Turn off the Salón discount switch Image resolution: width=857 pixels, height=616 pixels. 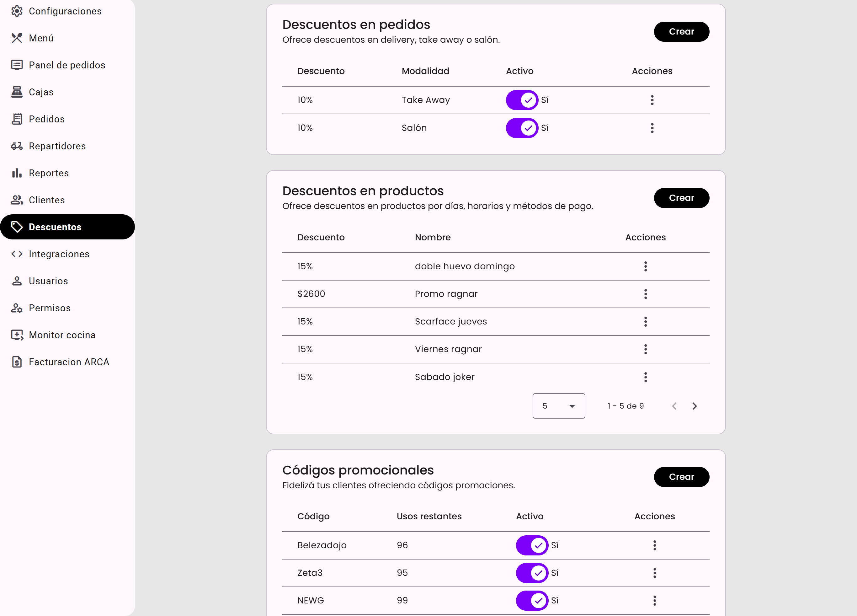522,128
